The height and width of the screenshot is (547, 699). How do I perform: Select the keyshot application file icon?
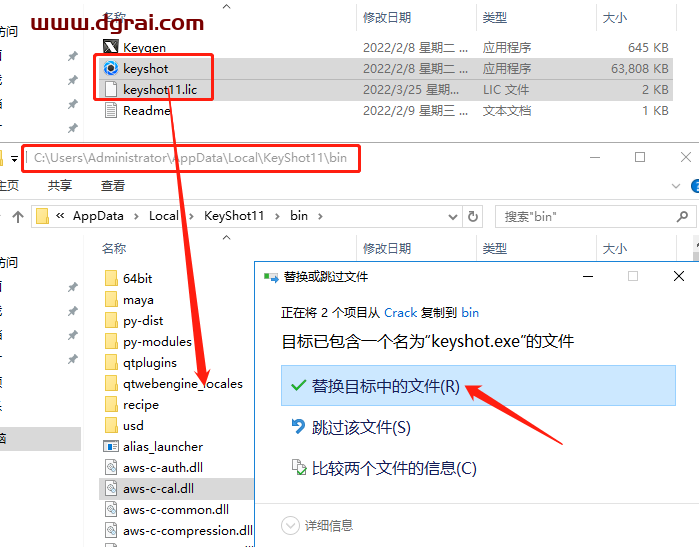pyautogui.click(x=112, y=68)
